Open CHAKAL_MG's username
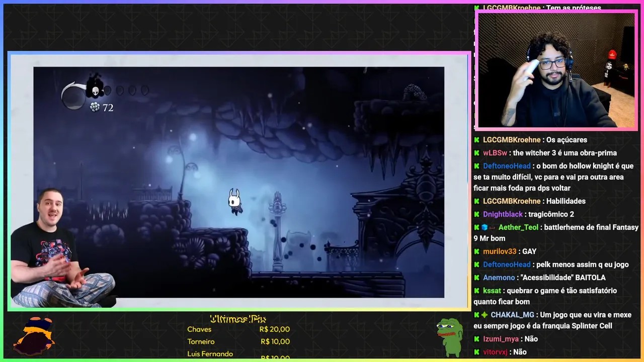The width and height of the screenshot is (644, 362). (x=513, y=315)
